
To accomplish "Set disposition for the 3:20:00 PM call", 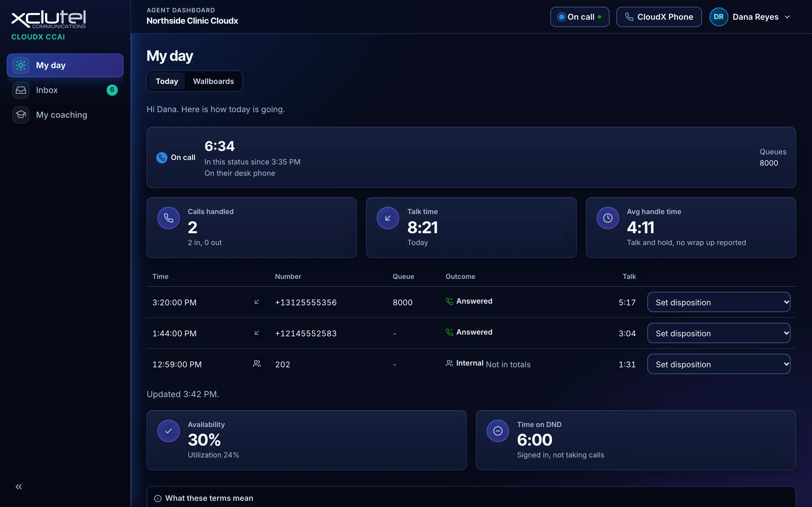I will [x=719, y=302].
